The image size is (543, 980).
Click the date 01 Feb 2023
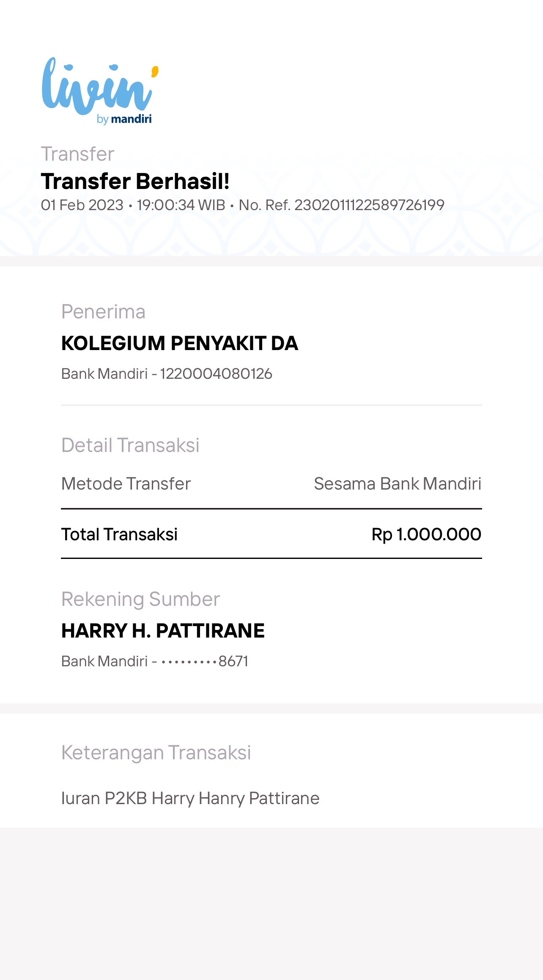[82, 205]
